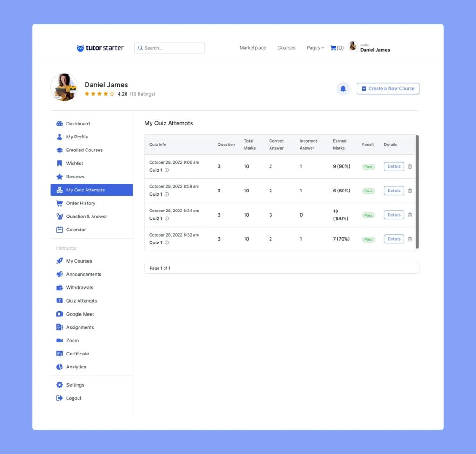Open the Dashboard sidebar icon
The width and height of the screenshot is (476, 454).
coord(59,124)
